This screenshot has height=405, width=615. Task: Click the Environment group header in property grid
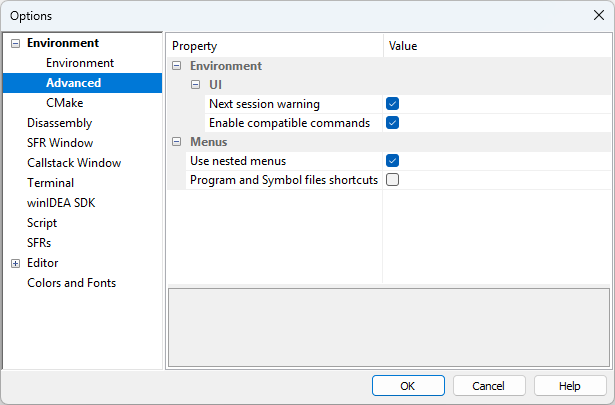coord(226,66)
